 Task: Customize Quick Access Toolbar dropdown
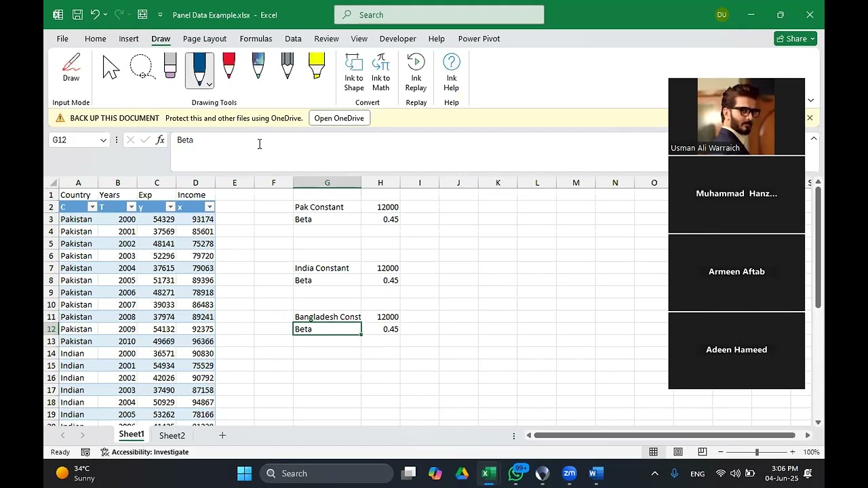coord(160,15)
